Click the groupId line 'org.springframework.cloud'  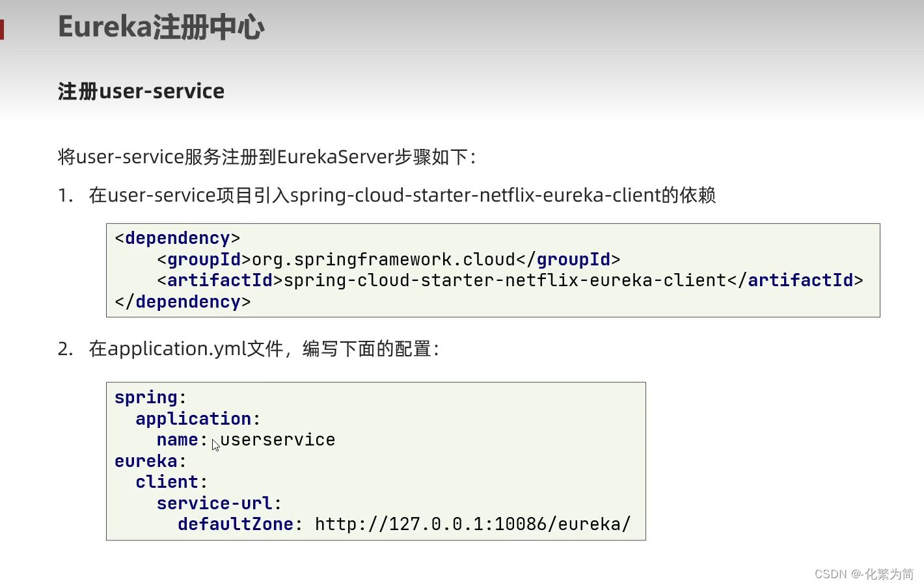coord(388,260)
